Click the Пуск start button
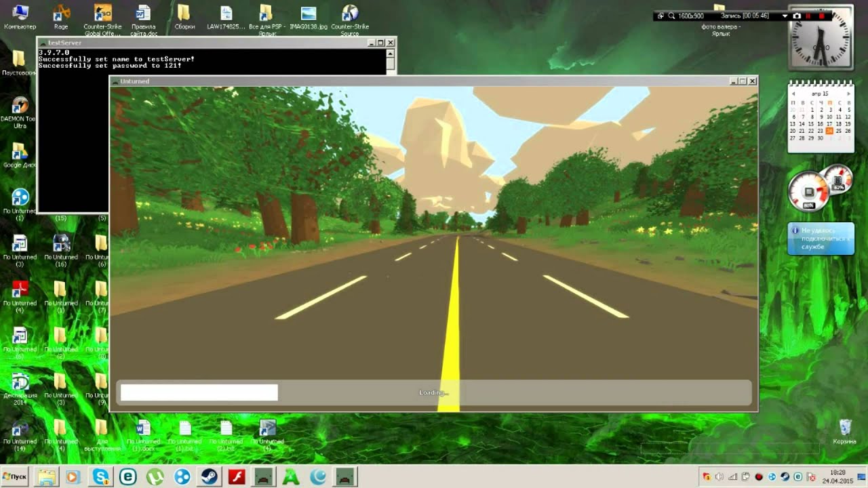Image resolution: width=868 pixels, height=488 pixels. tap(15, 476)
